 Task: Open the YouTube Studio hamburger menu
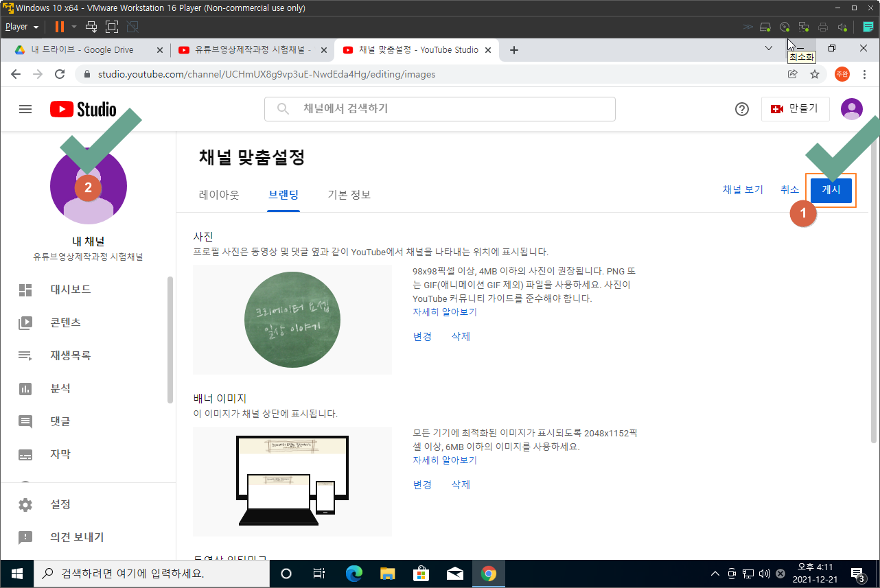(x=25, y=109)
